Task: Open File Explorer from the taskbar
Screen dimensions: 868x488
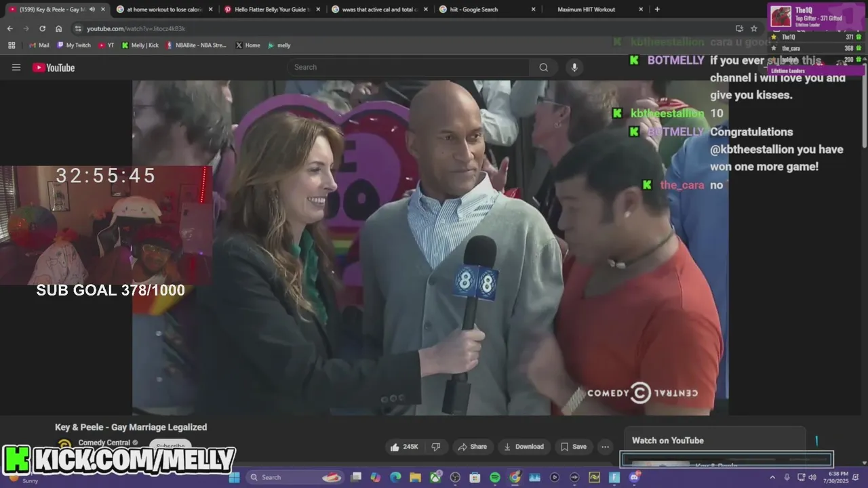Action: [x=416, y=477]
